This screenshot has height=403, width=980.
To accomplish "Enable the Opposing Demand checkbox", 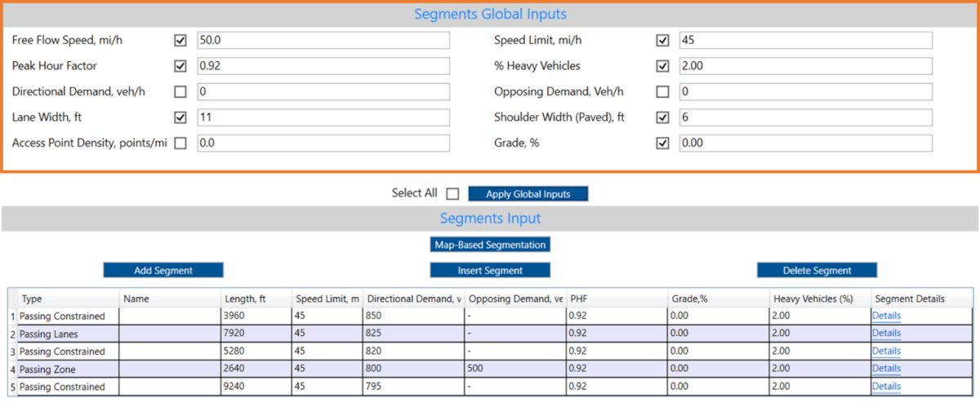I will point(662,91).
